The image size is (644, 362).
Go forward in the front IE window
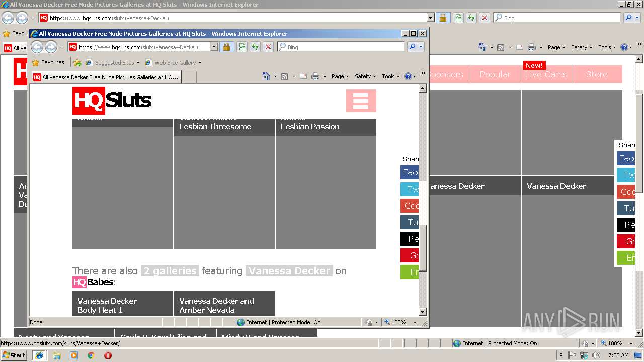coord(51,47)
